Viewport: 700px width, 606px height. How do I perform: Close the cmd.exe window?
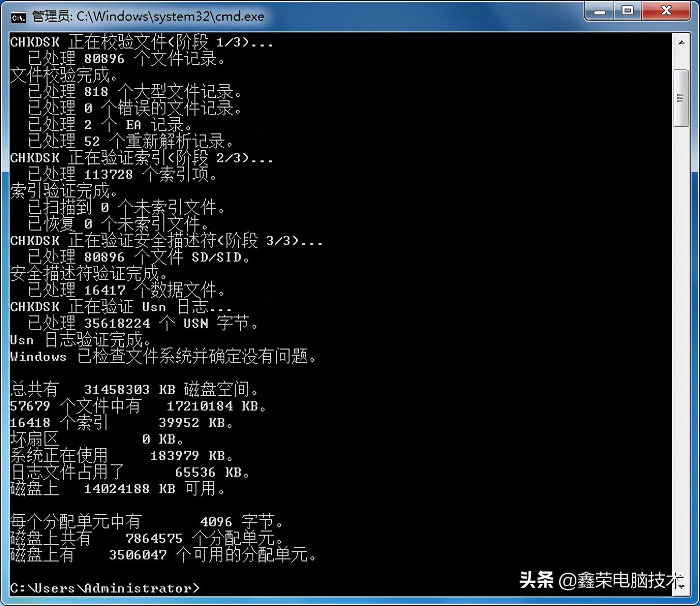(666, 11)
